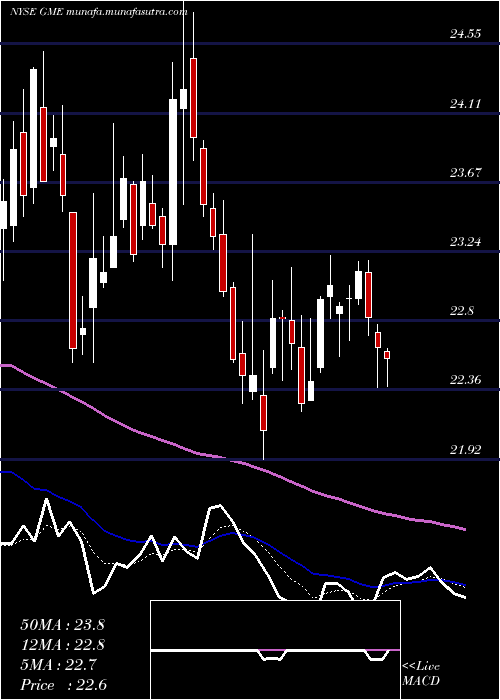
Task: Click the 23.24 price level label
Action: click(x=465, y=242)
